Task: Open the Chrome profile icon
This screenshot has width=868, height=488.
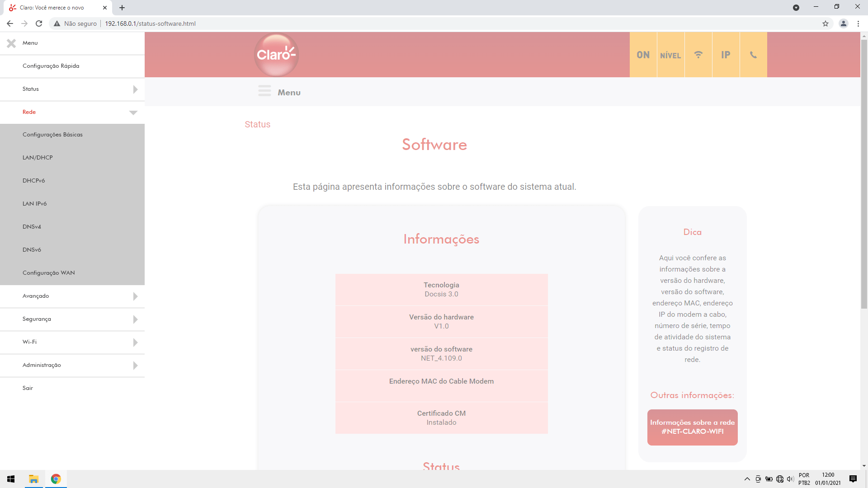Action: pyautogui.click(x=843, y=23)
